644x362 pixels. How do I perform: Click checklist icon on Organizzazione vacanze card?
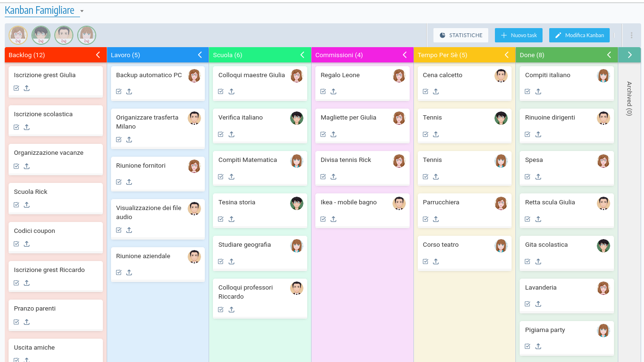pos(16,166)
